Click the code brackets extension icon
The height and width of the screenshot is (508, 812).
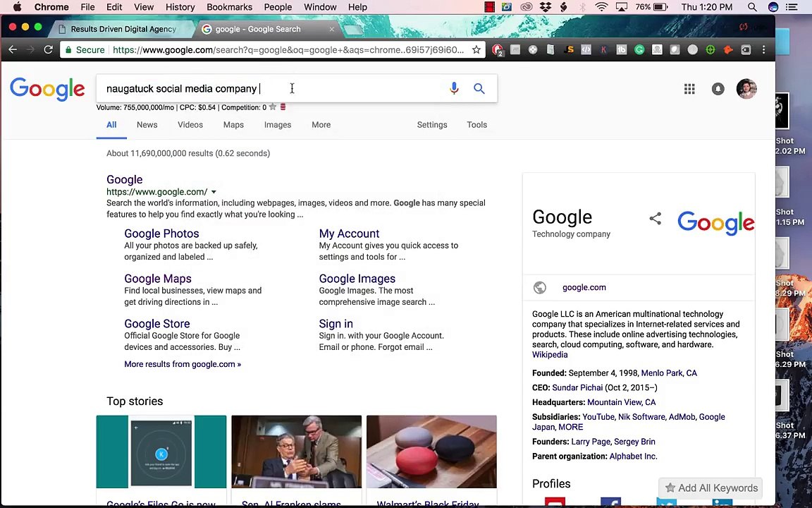click(586, 50)
